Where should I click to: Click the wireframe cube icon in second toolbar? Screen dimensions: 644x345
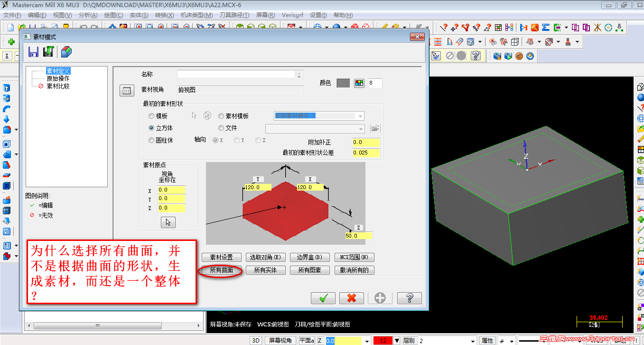(x=515, y=42)
